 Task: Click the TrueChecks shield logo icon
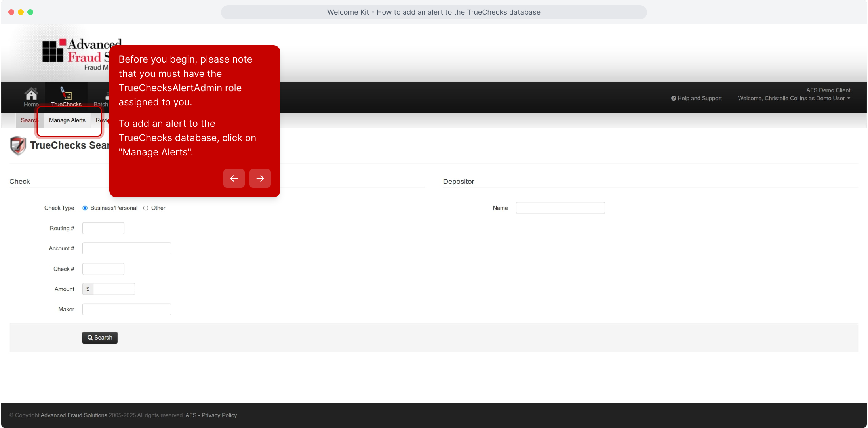pyautogui.click(x=18, y=145)
